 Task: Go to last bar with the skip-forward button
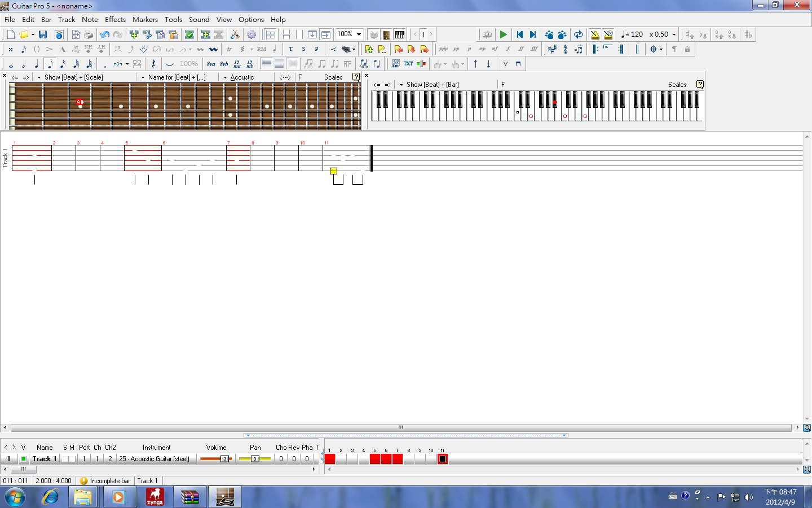(532, 34)
